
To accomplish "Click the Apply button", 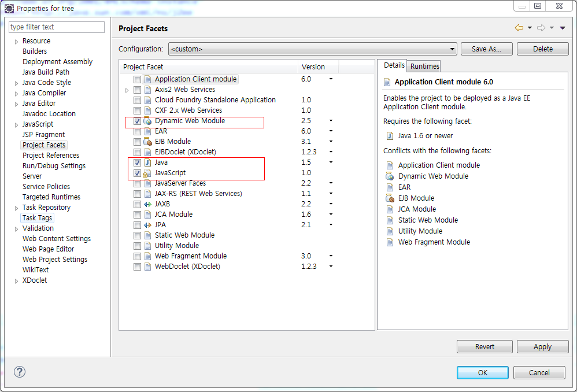I will [x=543, y=347].
